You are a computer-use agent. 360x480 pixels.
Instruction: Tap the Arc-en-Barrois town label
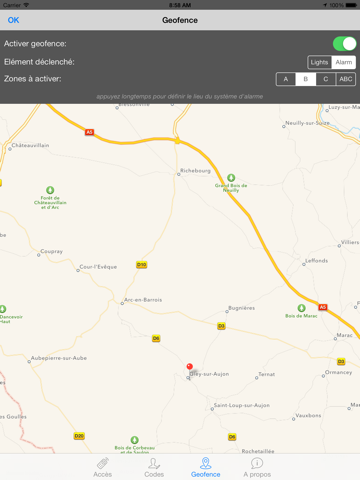(143, 300)
